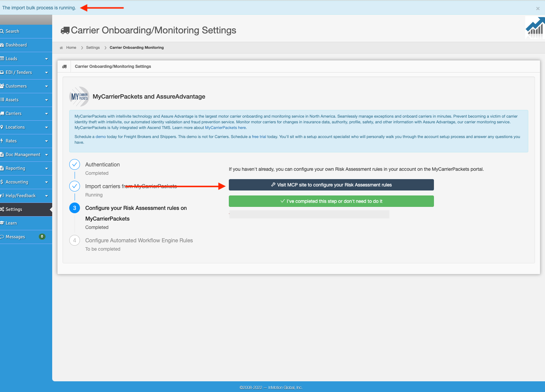Click the Authentication step checkmark circle
545x392 pixels.
pos(75,164)
